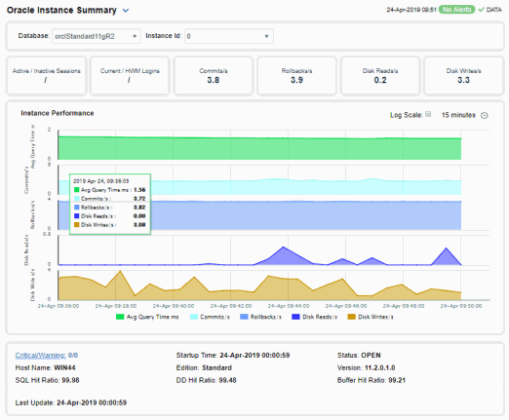Toggle Disk Reads/s legend series
The image size is (509, 420).
point(315,317)
